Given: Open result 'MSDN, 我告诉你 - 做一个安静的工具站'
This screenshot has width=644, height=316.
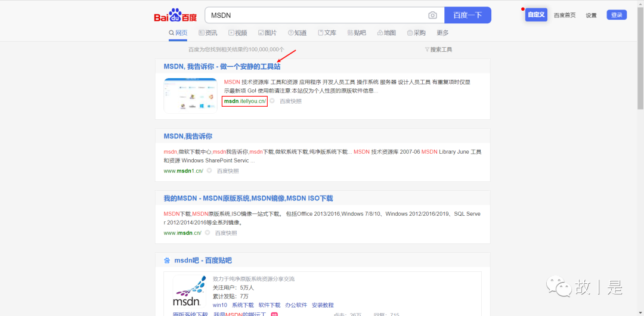Looking at the screenshot, I should click(222, 67).
